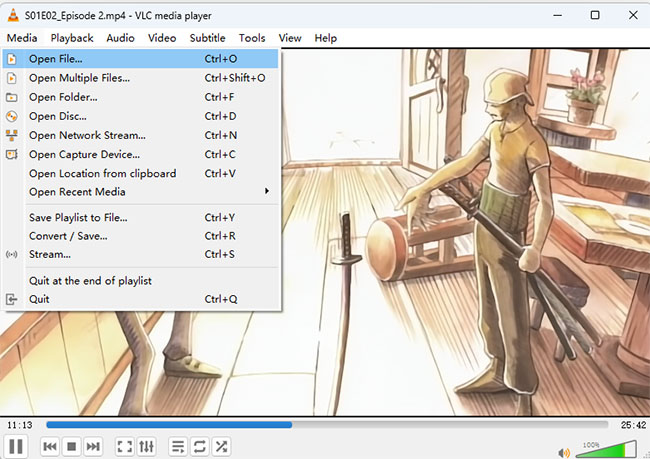The width and height of the screenshot is (650, 459).
Task: Click the VLC cone title bar icon
Action: (13, 15)
